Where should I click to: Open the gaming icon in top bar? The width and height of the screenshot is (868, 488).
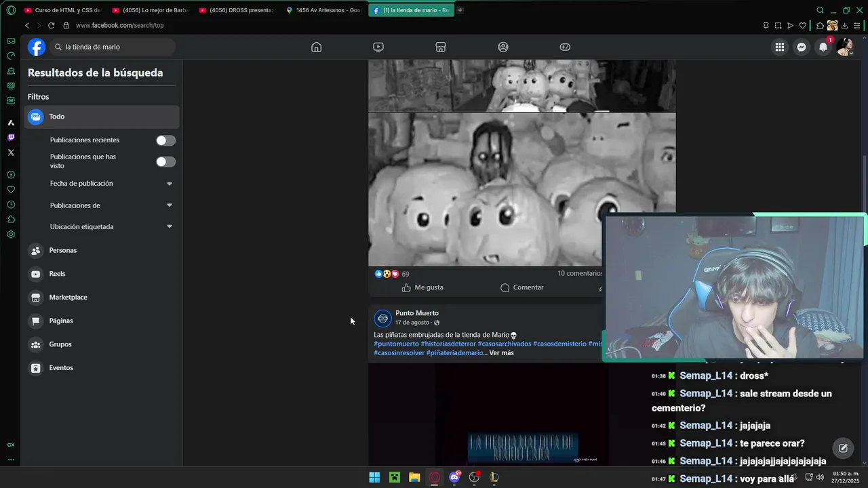(565, 47)
